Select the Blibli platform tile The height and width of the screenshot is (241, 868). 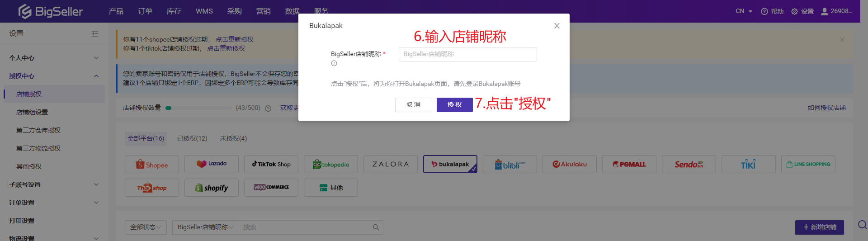[510, 164]
